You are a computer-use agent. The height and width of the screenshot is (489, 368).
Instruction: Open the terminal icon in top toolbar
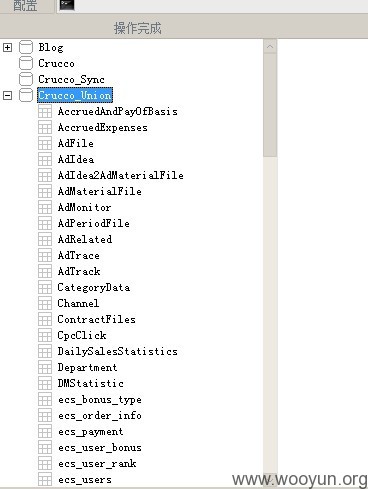pyautogui.click(x=67, y=5)
